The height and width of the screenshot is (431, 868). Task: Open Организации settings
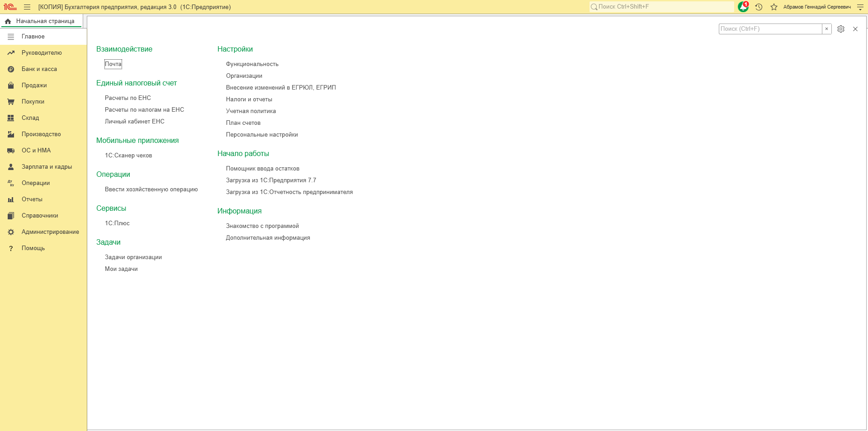point(244,76)
